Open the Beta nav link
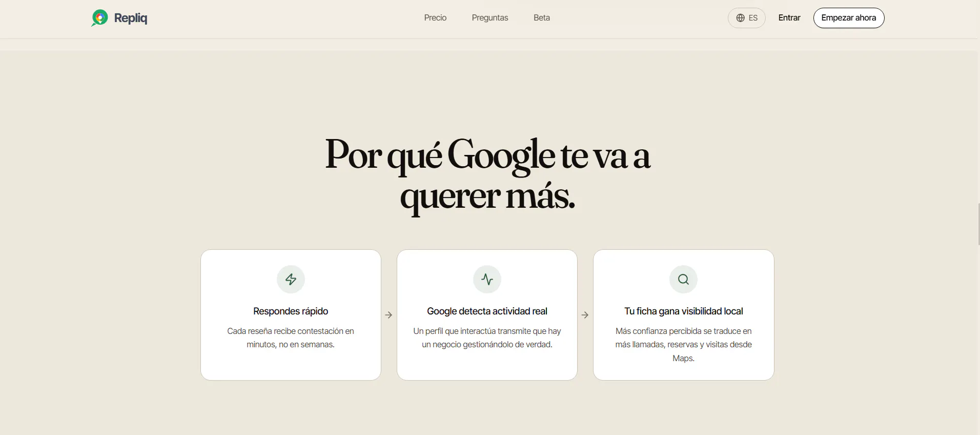This screenshot has height=435, width=980. (x=542, y=17)
